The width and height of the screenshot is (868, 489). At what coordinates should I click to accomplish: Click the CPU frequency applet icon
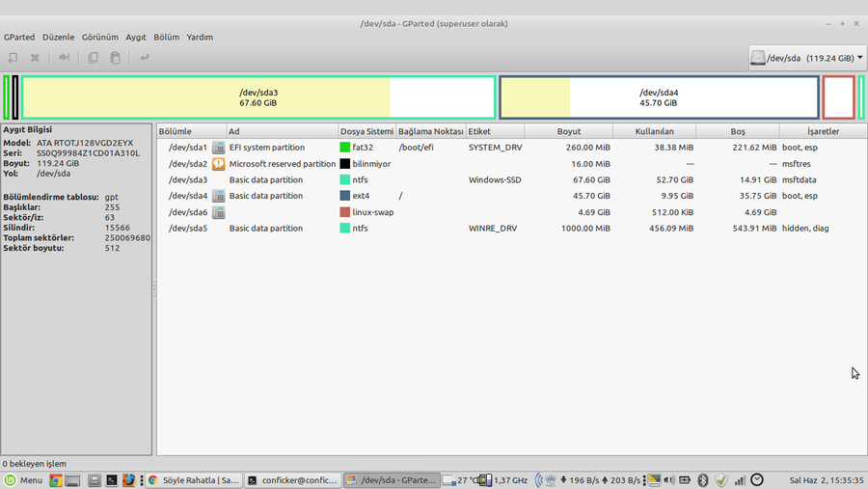pos(484,480)
